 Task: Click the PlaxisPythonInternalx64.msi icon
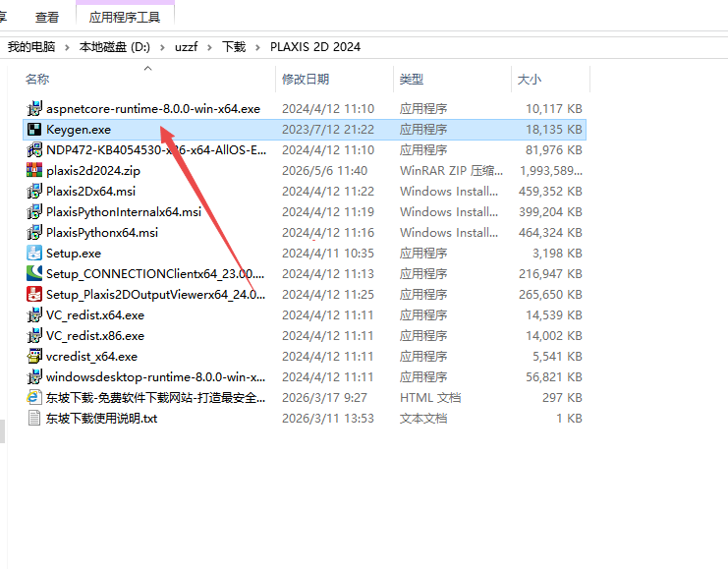coord(34,212)
